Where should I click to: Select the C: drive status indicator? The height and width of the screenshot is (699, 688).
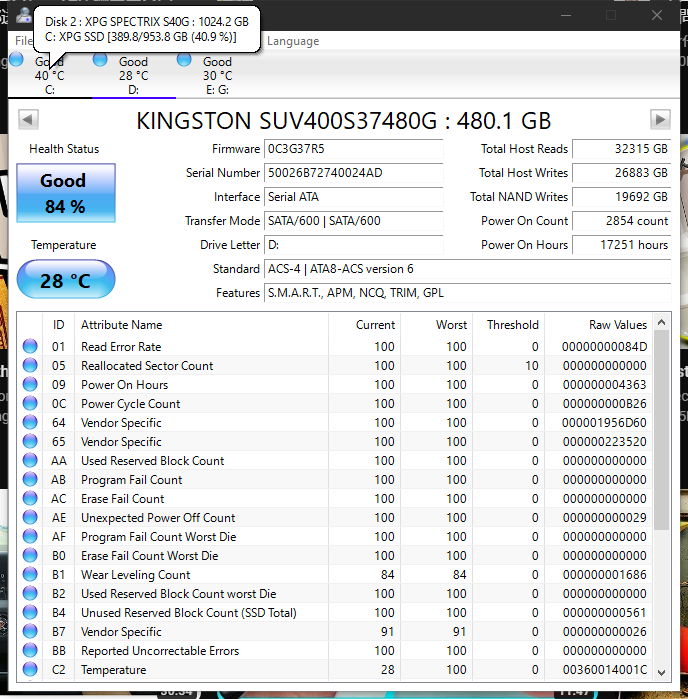pos(16,59)
